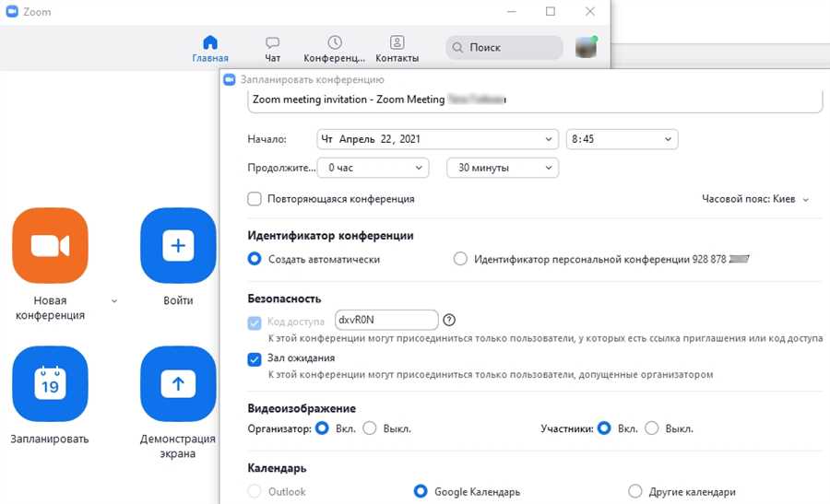Open the Schedule calendar icon
The width and height of the screenshot is (830, 504).
[50, 384]
